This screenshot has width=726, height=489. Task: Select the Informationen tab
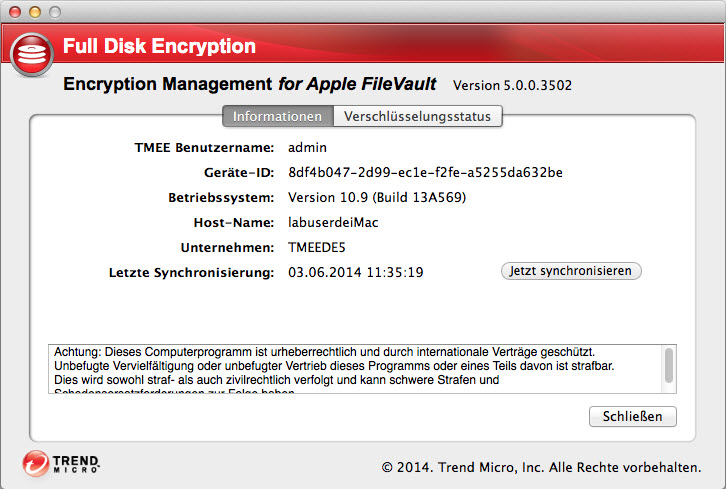pos(277,116)
